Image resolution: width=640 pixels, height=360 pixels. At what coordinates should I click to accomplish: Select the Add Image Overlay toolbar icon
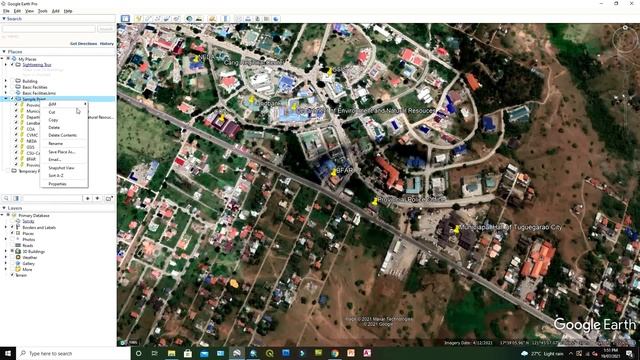[x=167, y=19]
